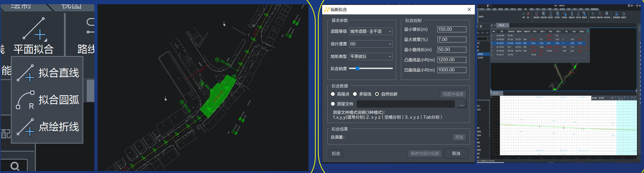Click the 最小坡长 input field

pos(451,29)
